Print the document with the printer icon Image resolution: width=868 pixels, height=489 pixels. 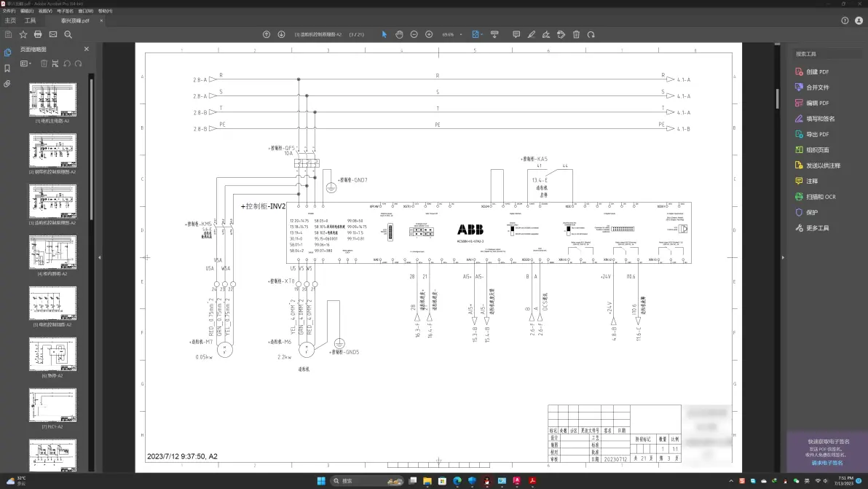point(38,34)
